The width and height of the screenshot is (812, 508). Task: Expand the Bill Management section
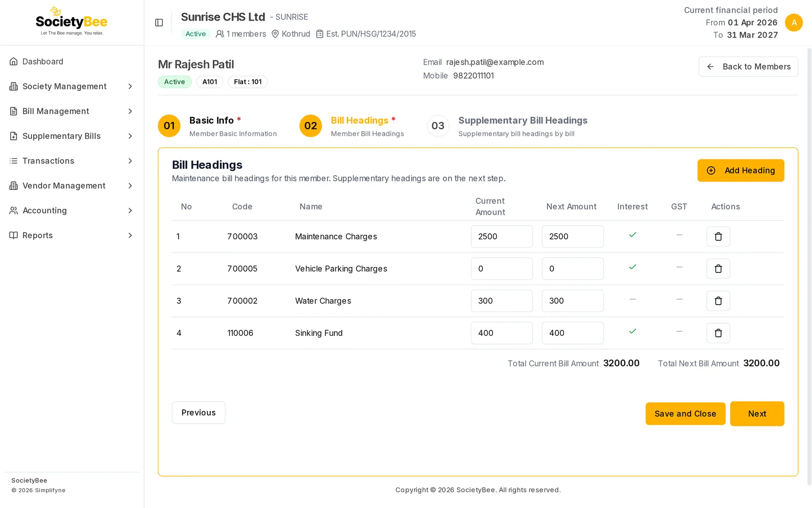[x=72, y=111]
